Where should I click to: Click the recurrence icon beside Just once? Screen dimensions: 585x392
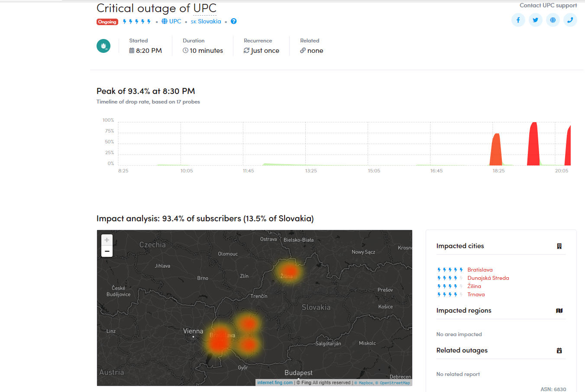coord(246,51)
